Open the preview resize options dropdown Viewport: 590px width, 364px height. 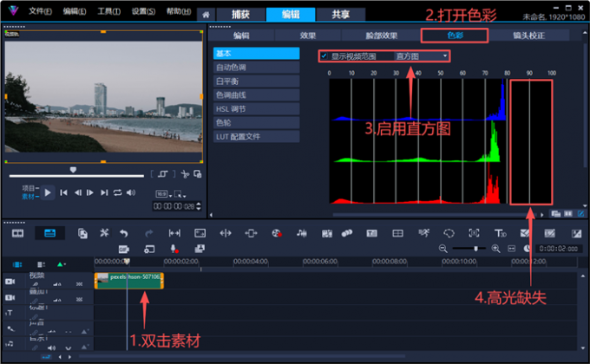pos(180,194)
